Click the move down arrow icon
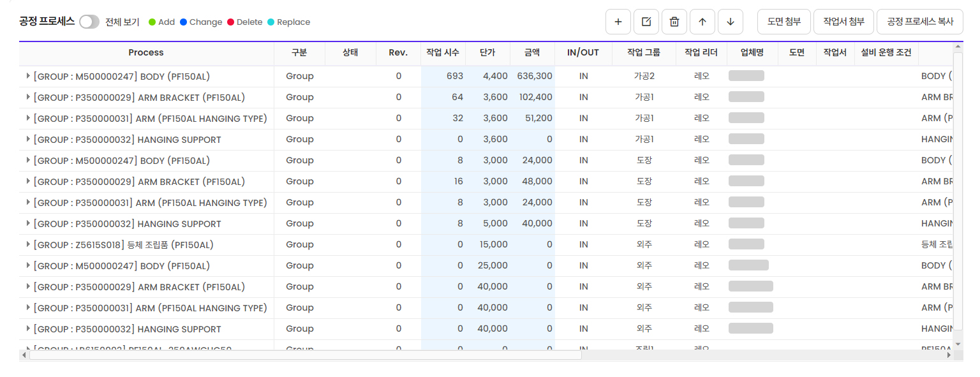The width and height of the screenshot is (980, 377). point(730,22)
